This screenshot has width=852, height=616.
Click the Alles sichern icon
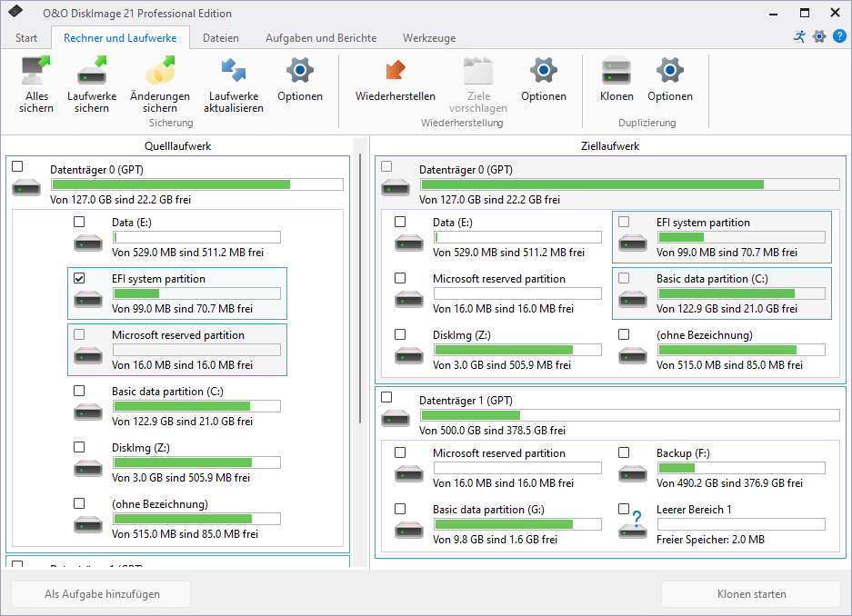pyautogui.click(x=35, y=71)
